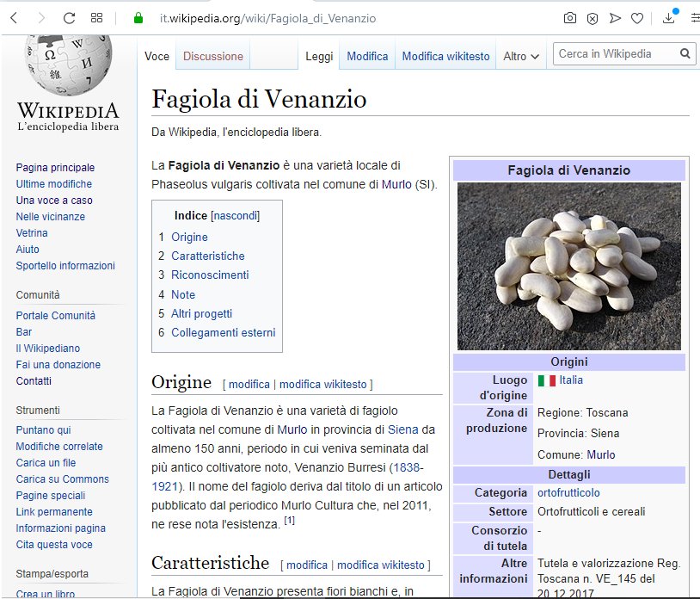Click the browser forward arrow
This screenshot has height=599, width=700.
click(41, 18)
